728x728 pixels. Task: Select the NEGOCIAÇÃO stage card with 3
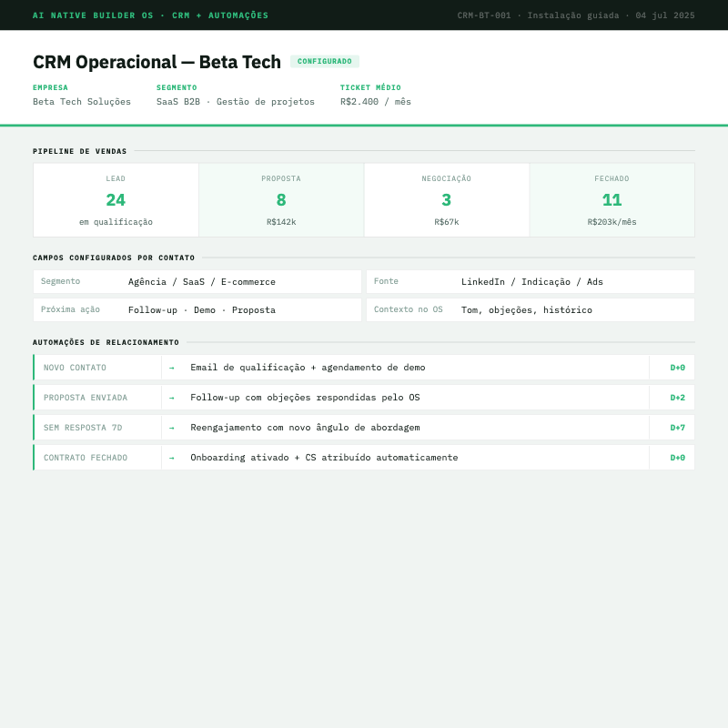[447, 200]
